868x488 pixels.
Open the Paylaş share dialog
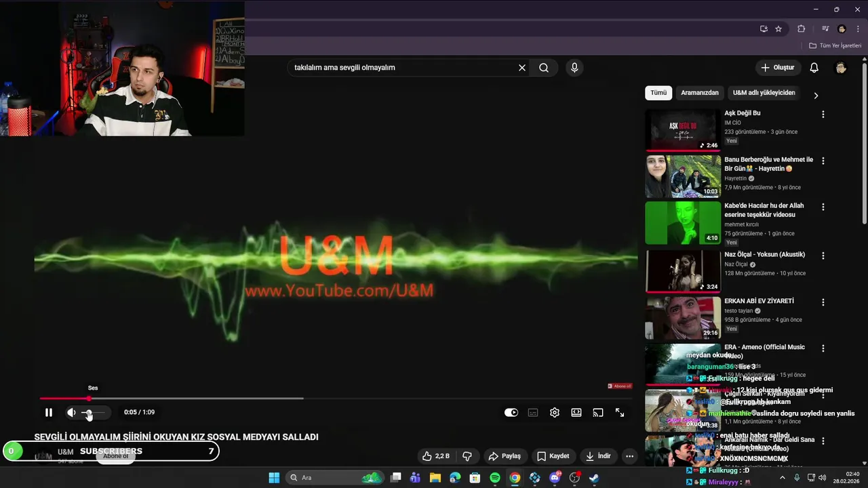505,456
